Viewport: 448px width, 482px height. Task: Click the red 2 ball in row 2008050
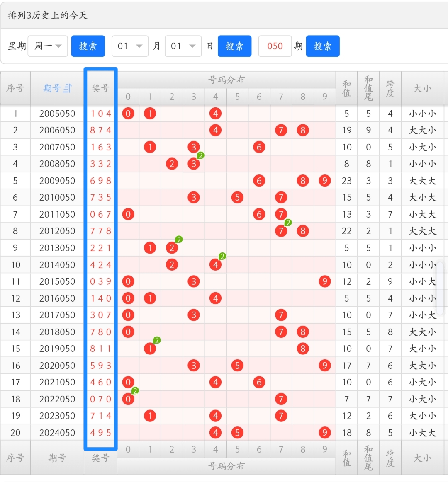(x=172, y=164)
